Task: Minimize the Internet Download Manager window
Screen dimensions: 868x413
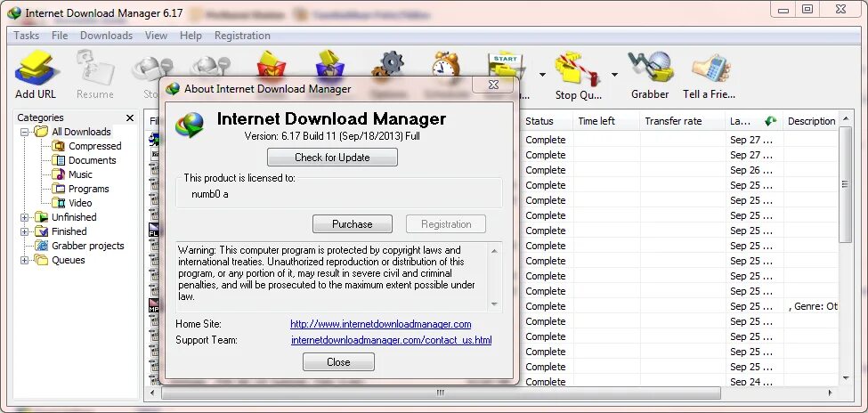Action: pos(783,10)
